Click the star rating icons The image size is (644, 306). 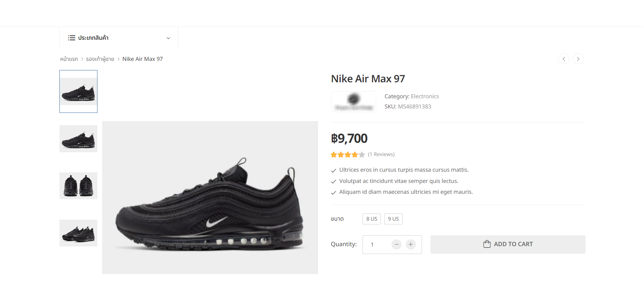click(x=348, y=155)
